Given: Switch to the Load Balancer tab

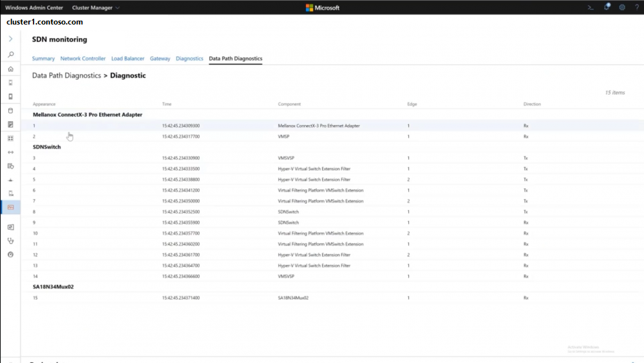Looking at the screenshot, I should coord(128,59).
